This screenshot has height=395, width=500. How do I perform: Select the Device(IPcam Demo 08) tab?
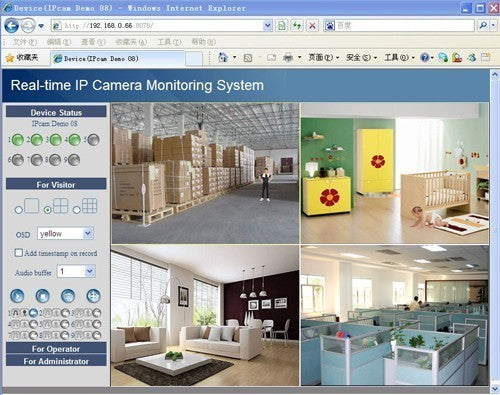pos(117,58)
